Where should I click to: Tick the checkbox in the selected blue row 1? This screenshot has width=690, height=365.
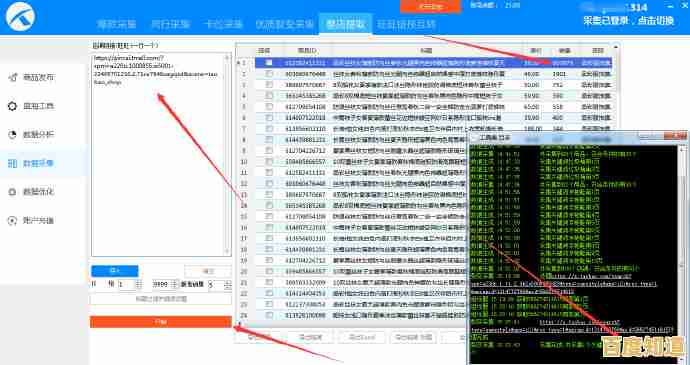tap(269, 63)
